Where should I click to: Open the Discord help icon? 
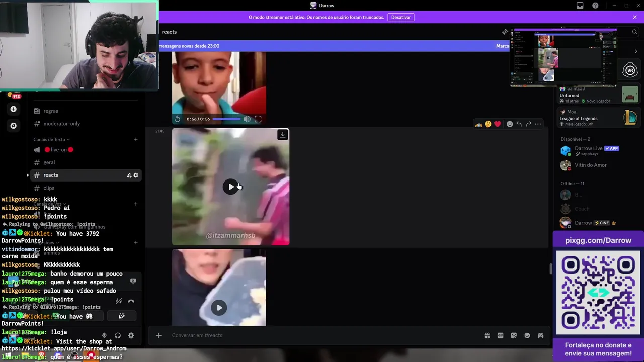click(x=596, y=6)
